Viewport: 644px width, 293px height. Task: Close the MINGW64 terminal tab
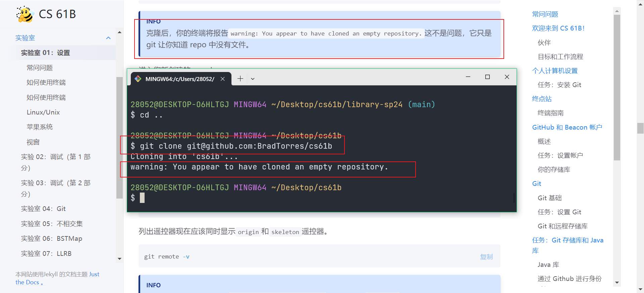(223, 79)
